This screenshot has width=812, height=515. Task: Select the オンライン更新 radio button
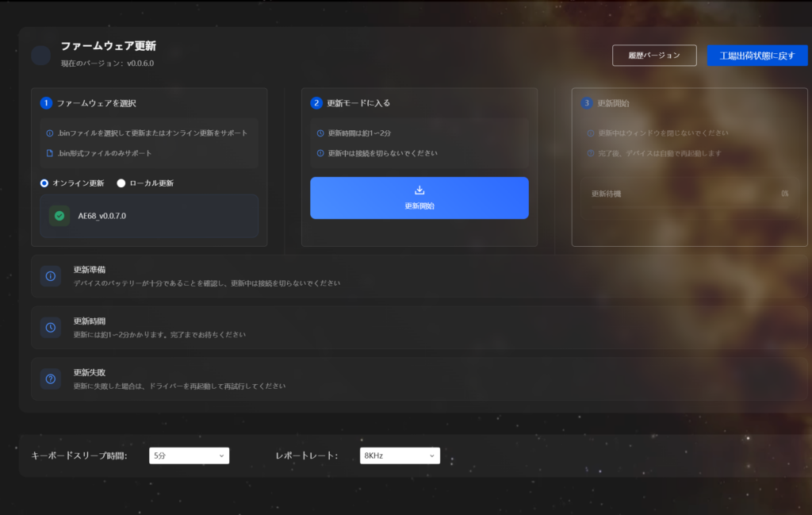(45, 183)
